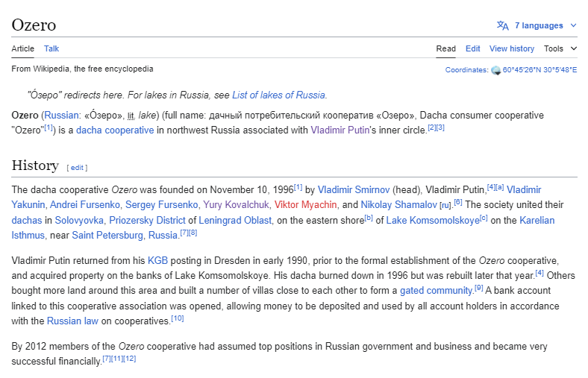The width and height of the screenshot is (588, 378).
Task: Click footnote [b] after eastern shore
Action: (x=369, y=218)
